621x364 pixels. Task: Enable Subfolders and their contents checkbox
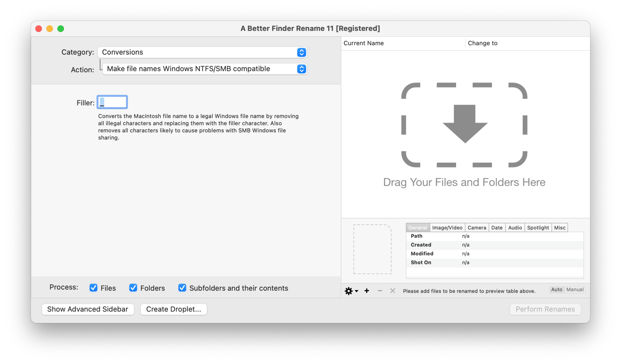coord(183,288)
